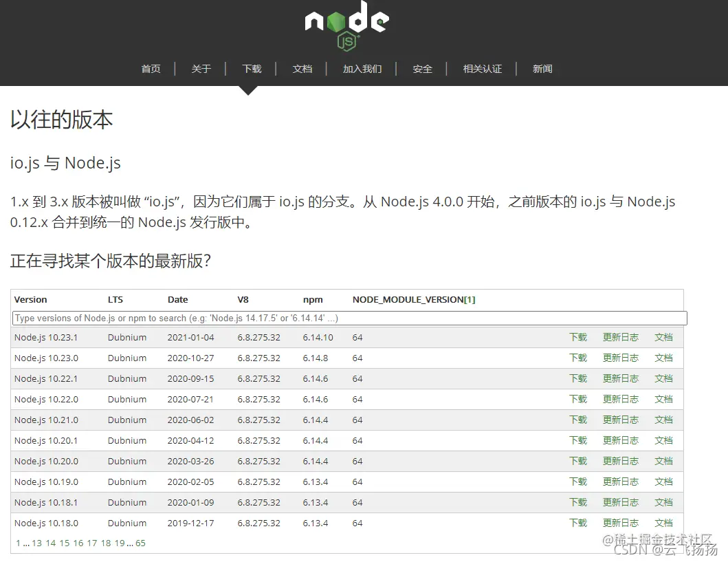Click the npm column header

click(x=313, y=300)
